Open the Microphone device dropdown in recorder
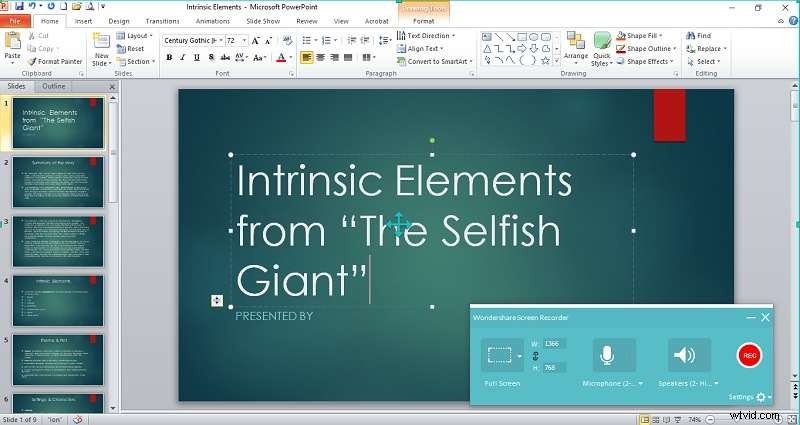Viewport: 800px width, 425px height. [x=640, y=384]
